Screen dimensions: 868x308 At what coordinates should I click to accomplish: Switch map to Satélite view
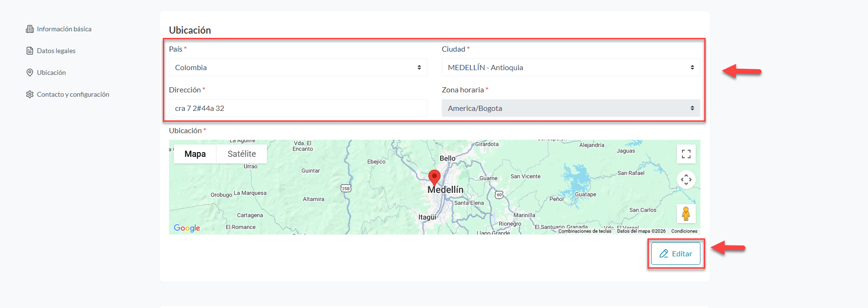[241, 154]
